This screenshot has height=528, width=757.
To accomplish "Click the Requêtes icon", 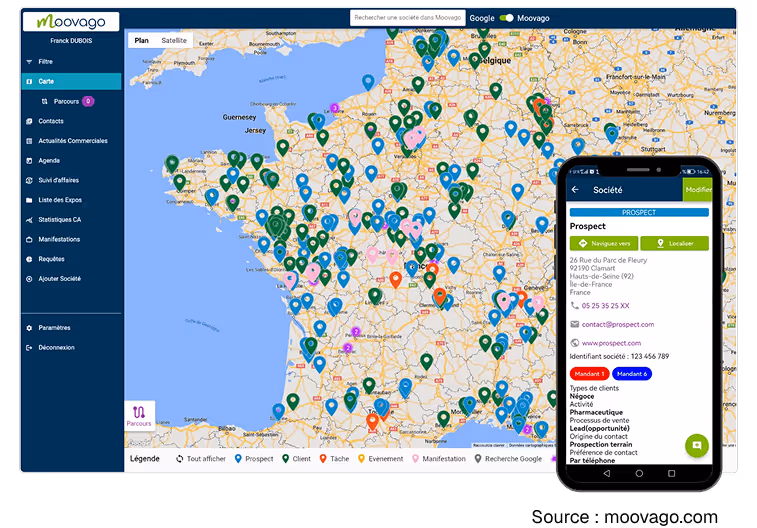I will [29, 259].
